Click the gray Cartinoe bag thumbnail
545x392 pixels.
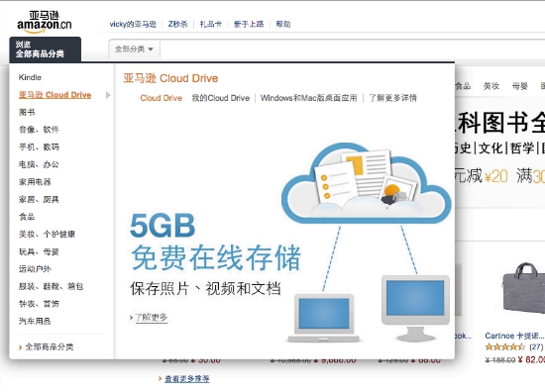[523, 288]
